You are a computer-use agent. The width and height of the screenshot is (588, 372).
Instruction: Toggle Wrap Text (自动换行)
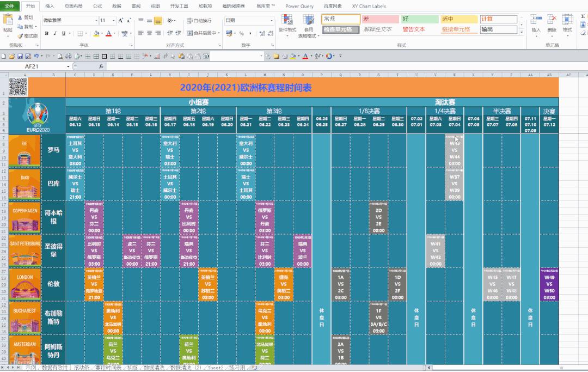pos(199,21)
